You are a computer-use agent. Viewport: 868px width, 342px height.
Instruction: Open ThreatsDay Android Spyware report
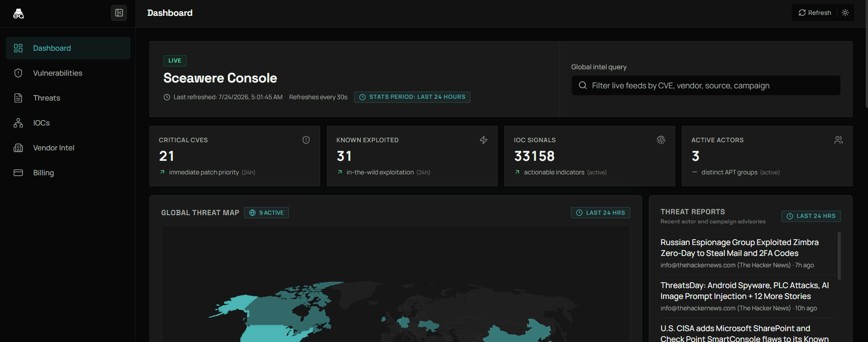click(x=745, y=291)
